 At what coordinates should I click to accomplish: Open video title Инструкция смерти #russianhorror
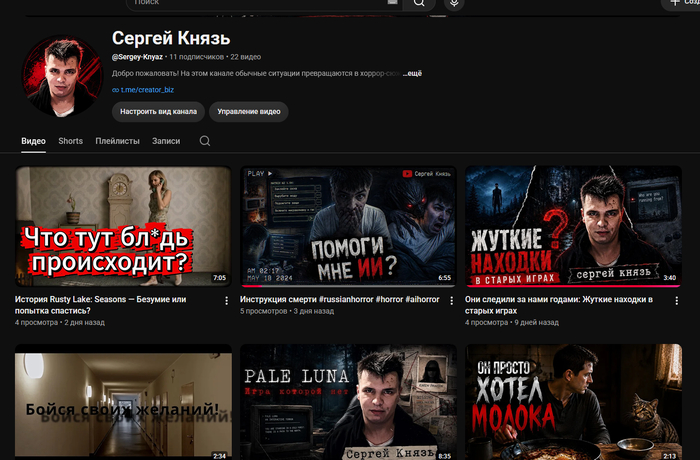(x=340, y=299)
